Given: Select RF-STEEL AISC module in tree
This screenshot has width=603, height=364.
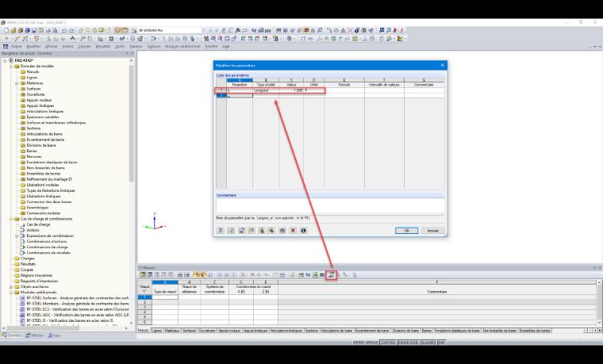Looking at the screenshot, I should (x=77, y=315).
